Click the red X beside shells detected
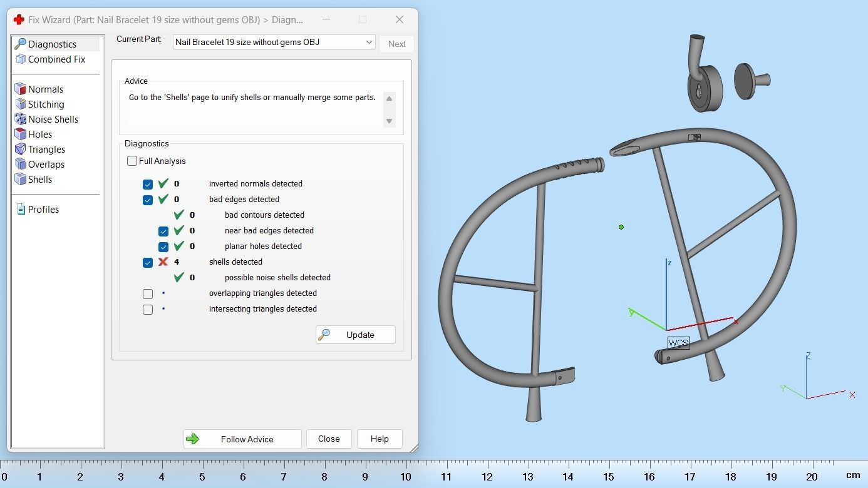This screenshot has height=488, width=868. [x=163, y=262]
